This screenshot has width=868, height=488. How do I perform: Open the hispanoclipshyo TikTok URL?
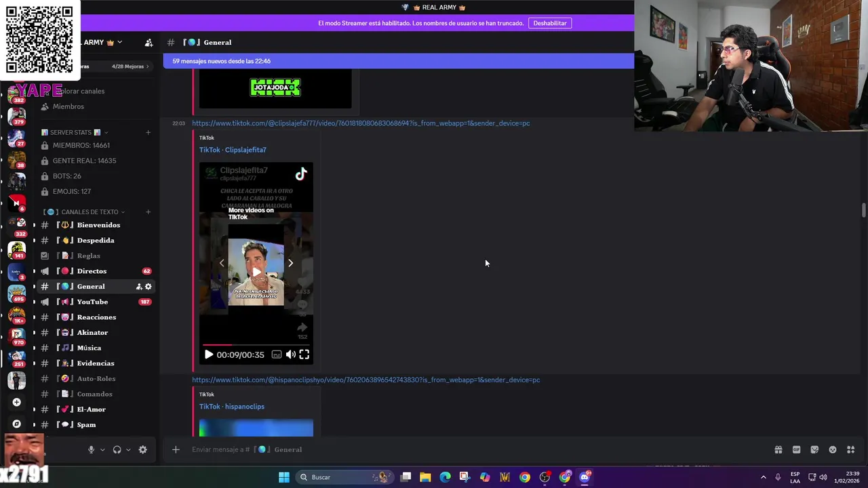coord(366,380)
